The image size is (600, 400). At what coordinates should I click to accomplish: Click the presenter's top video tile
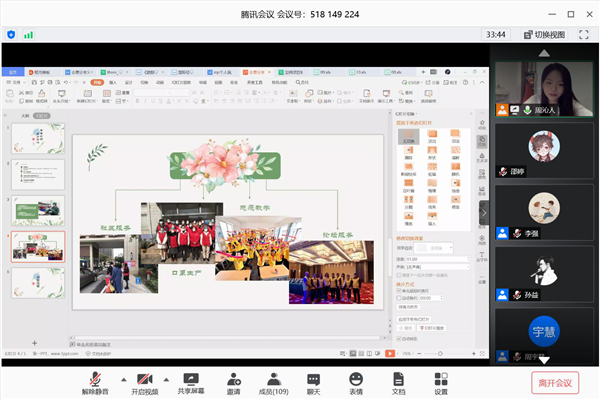[544, 89]
